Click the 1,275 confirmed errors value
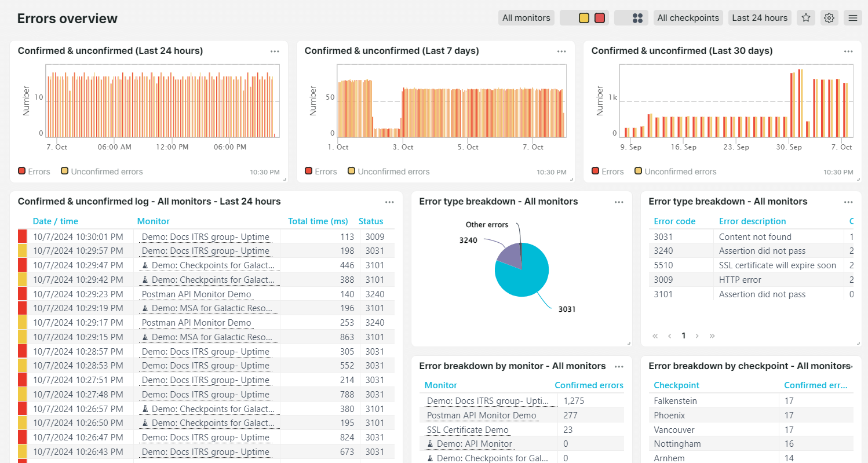The width and height of the screenshot is (868, 463). tap(574, 401)
